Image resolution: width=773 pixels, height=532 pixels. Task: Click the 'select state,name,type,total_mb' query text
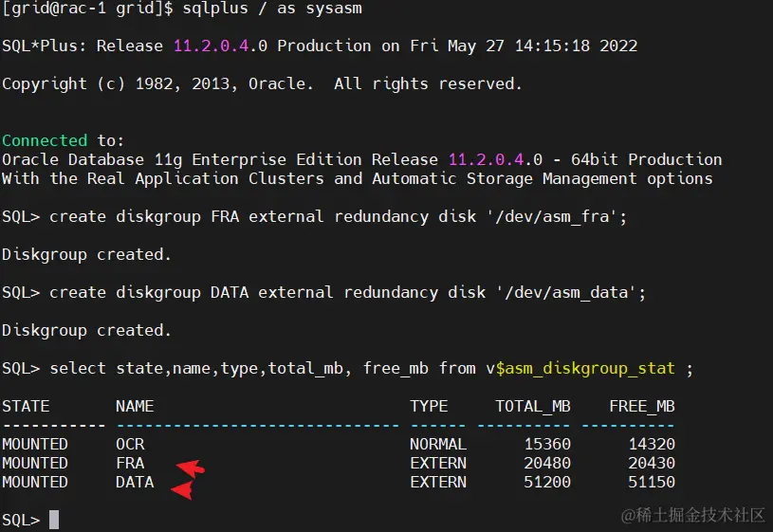[196, 369]
